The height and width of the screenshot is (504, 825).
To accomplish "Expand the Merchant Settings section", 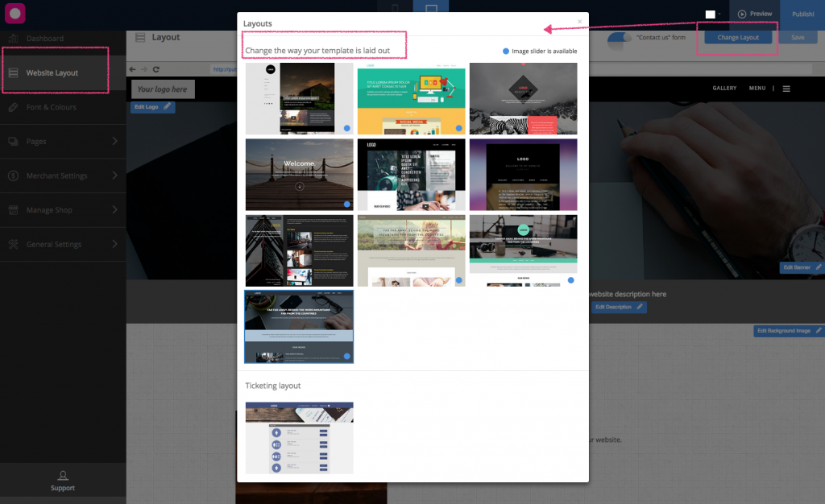I will [55, 176].
